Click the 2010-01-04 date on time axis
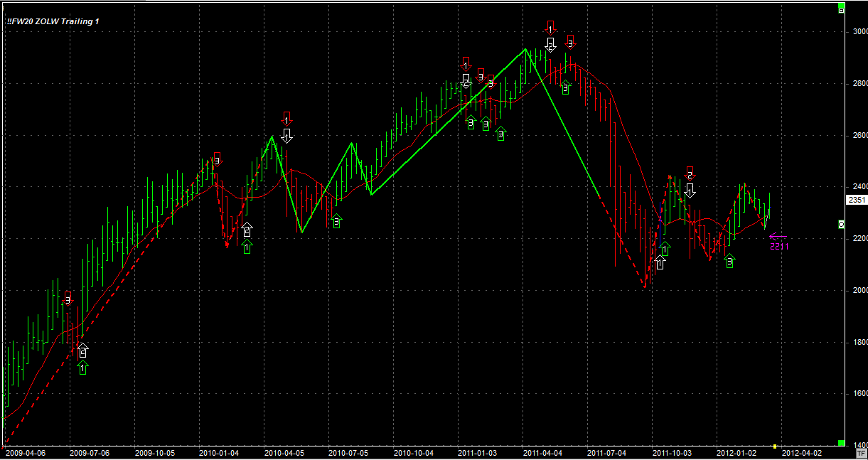 (x=218, y=452)
